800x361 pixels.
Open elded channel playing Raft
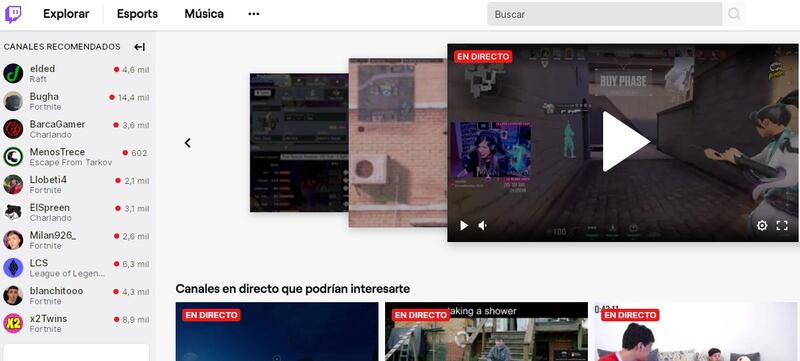(77, 73)
